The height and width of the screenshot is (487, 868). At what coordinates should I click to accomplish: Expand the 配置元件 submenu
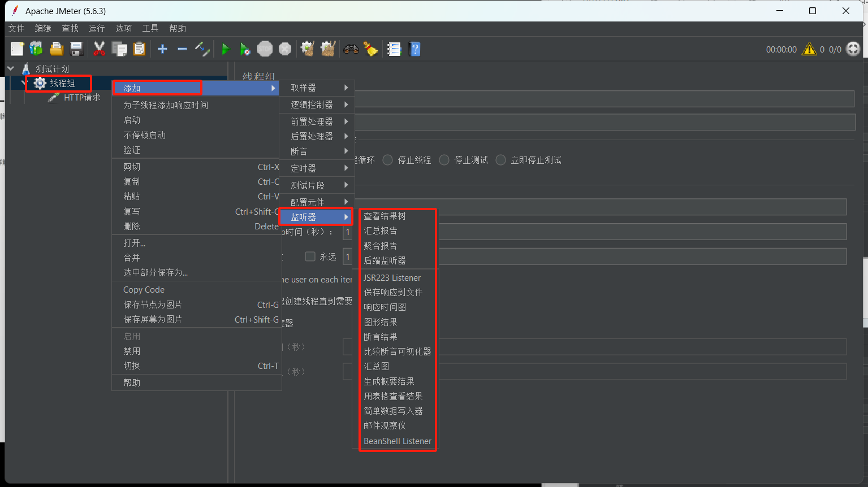point(317,202)
